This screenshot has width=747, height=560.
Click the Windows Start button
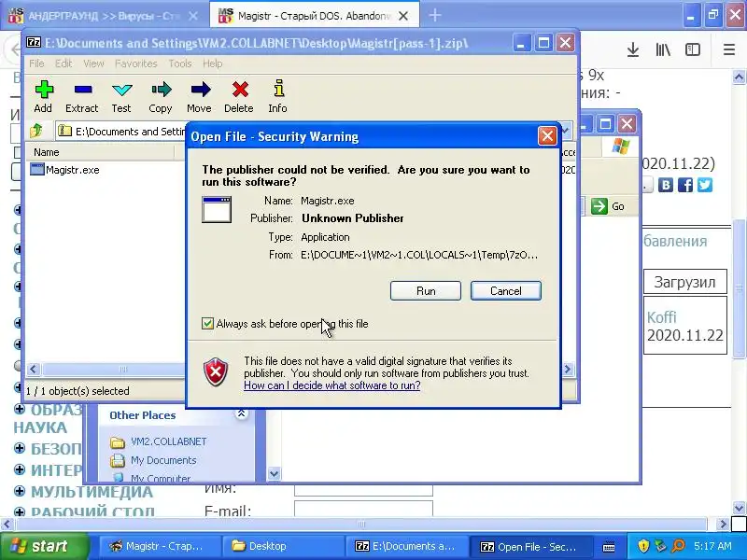45,546
